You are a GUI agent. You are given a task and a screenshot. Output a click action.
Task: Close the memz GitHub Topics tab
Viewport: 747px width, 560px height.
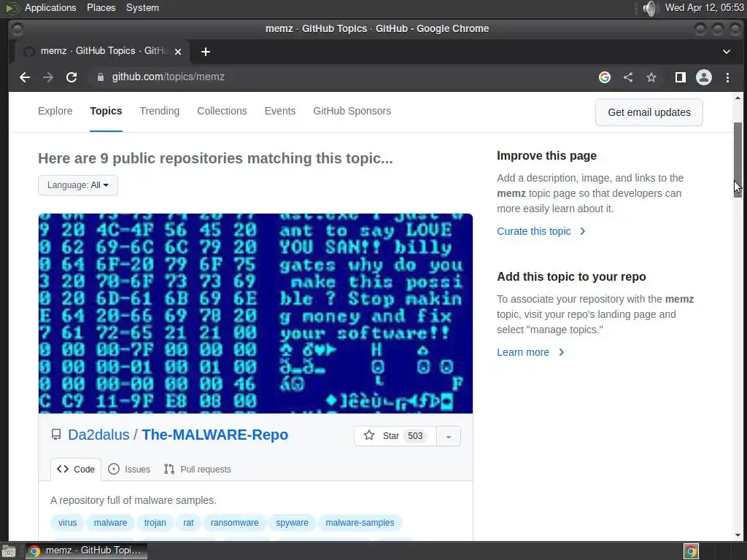(x=178, y=52)
